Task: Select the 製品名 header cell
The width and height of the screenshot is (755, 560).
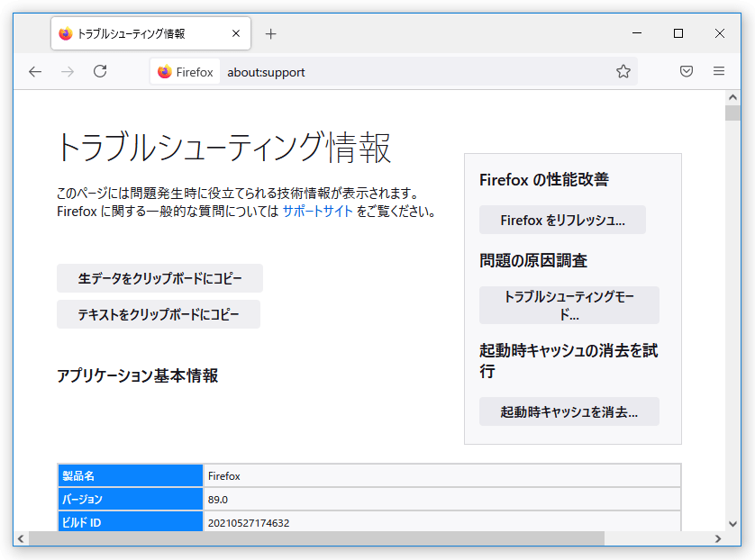Action: (x=131, y=475)
